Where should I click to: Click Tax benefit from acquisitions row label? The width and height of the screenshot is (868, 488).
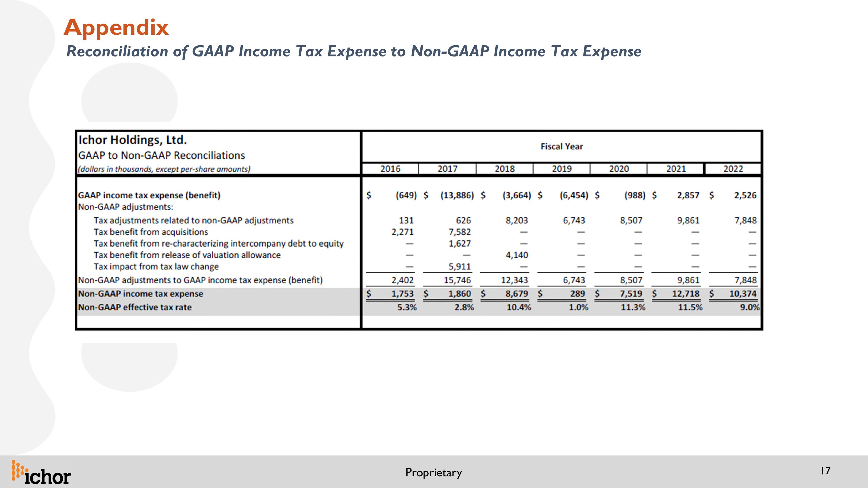(151, 232)
